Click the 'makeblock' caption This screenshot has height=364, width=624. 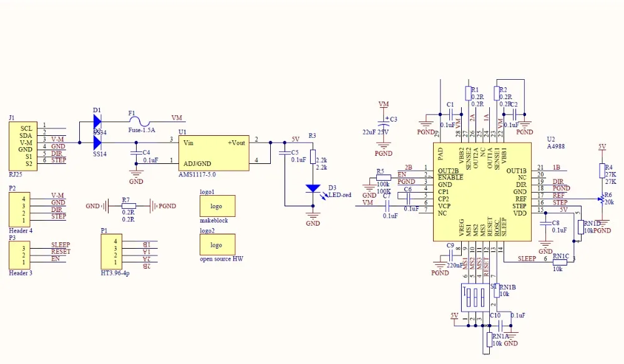pos(213,220)
